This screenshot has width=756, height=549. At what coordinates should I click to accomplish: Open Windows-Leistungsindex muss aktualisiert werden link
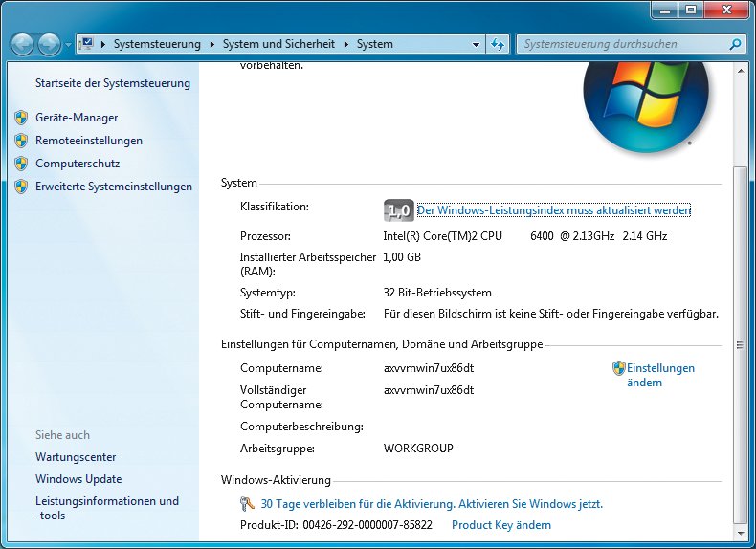[x=553, y=210]
